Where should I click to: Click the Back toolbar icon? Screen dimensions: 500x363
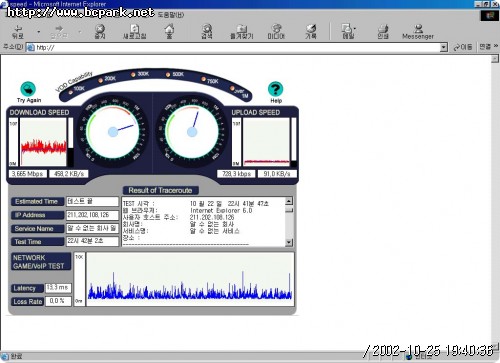click(18, 31)
